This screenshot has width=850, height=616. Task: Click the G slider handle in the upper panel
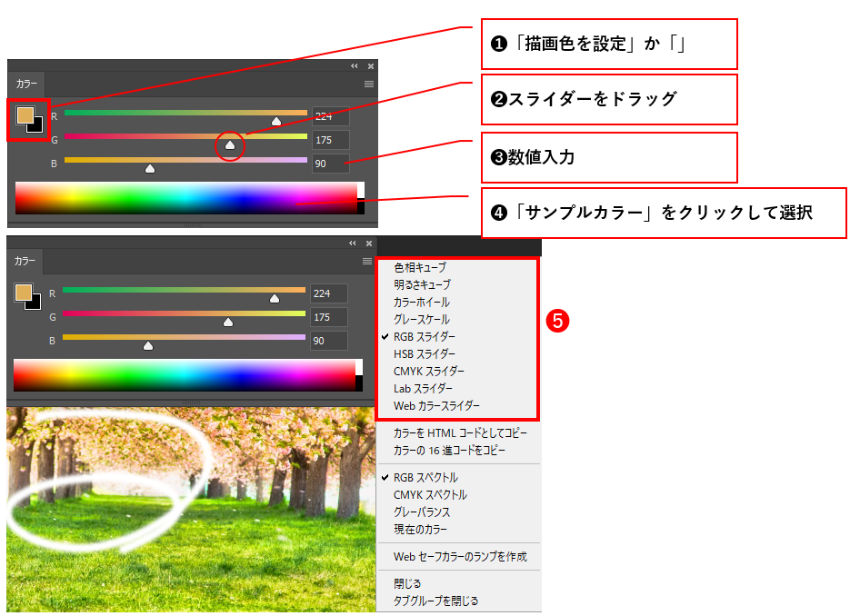tap(230, 144)
